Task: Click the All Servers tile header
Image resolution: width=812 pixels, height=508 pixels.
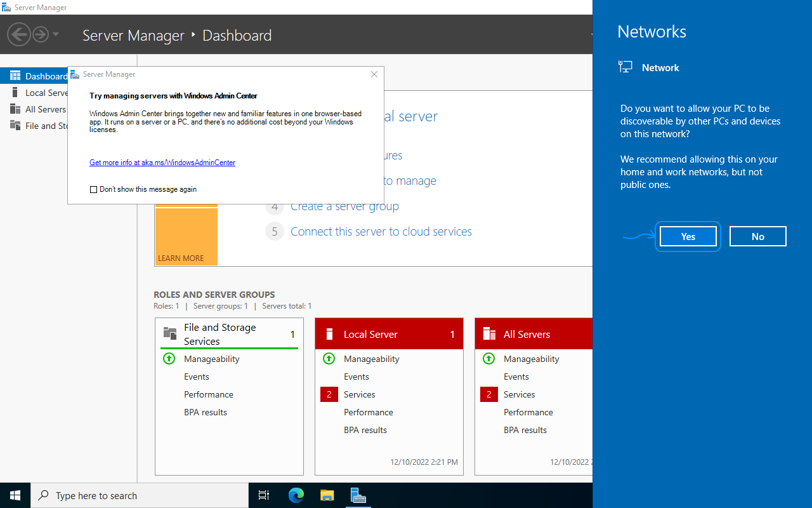Action: [534, 334]
